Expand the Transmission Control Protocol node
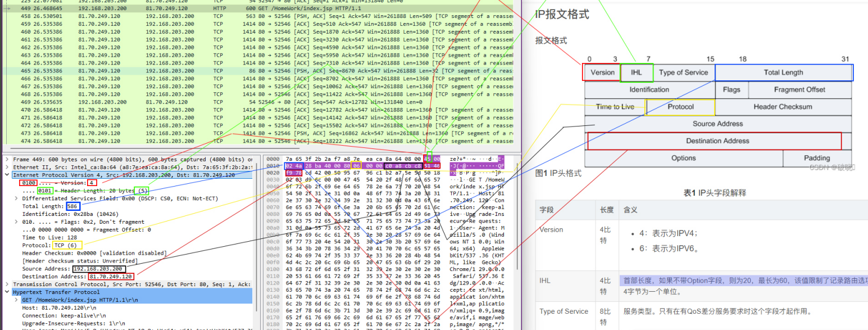Screen dimensions: 868x330 7,284
